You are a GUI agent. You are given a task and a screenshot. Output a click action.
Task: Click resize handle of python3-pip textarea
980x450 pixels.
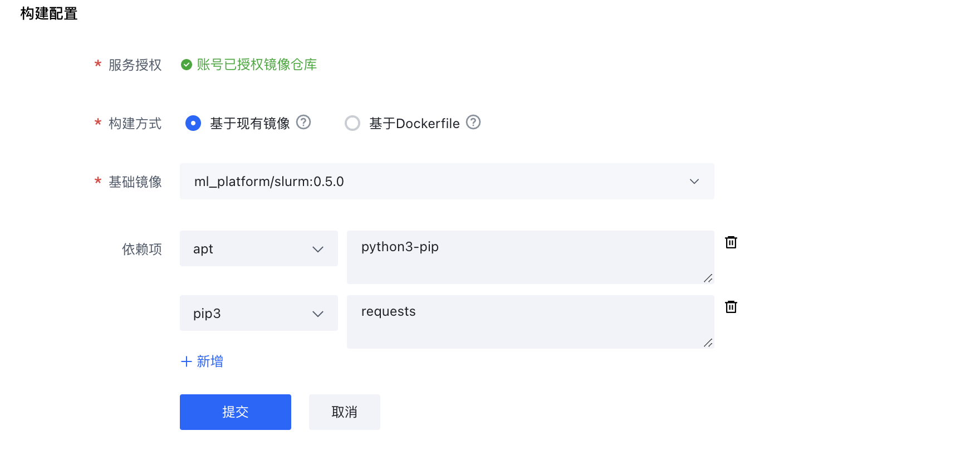[x=708, y=278]
